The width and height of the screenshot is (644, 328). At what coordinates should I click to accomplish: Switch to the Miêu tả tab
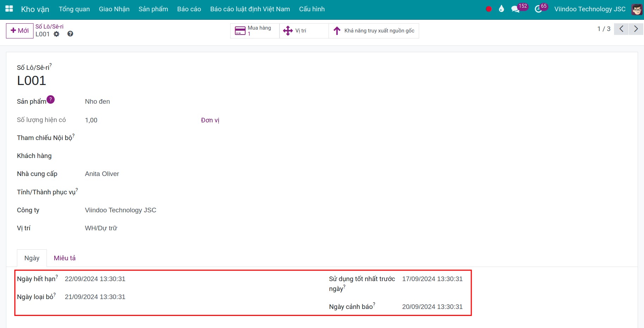[65, 258]
